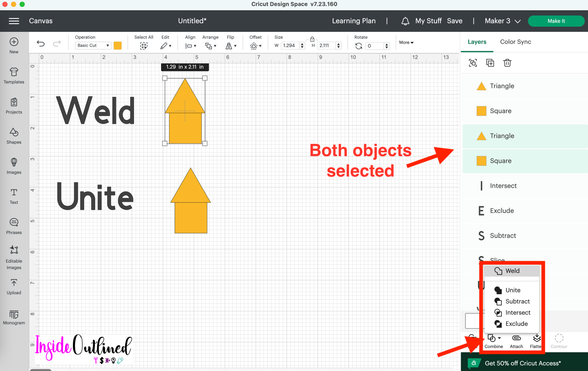
Task: Choose Weld from the Combine menu
Action: tap(512, 270)
